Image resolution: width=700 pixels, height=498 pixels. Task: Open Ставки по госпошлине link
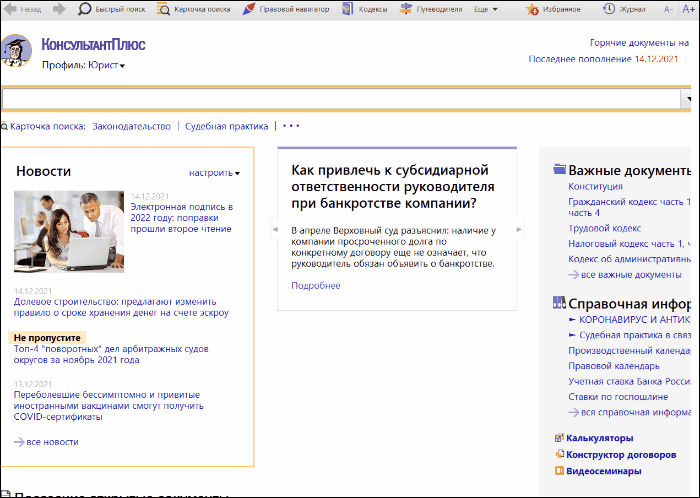coord(618,397)
